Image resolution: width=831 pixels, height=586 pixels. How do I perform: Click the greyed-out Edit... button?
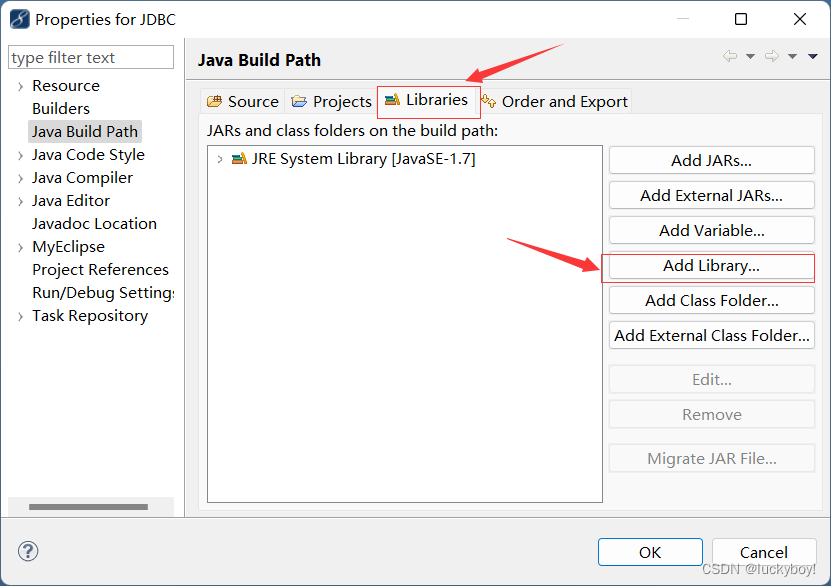coord(711,379)
